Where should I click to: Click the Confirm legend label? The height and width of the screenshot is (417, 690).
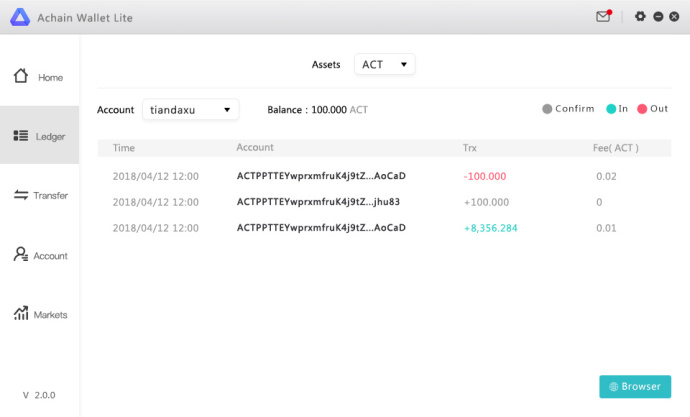pyautogui.click(x=575, y=109)
